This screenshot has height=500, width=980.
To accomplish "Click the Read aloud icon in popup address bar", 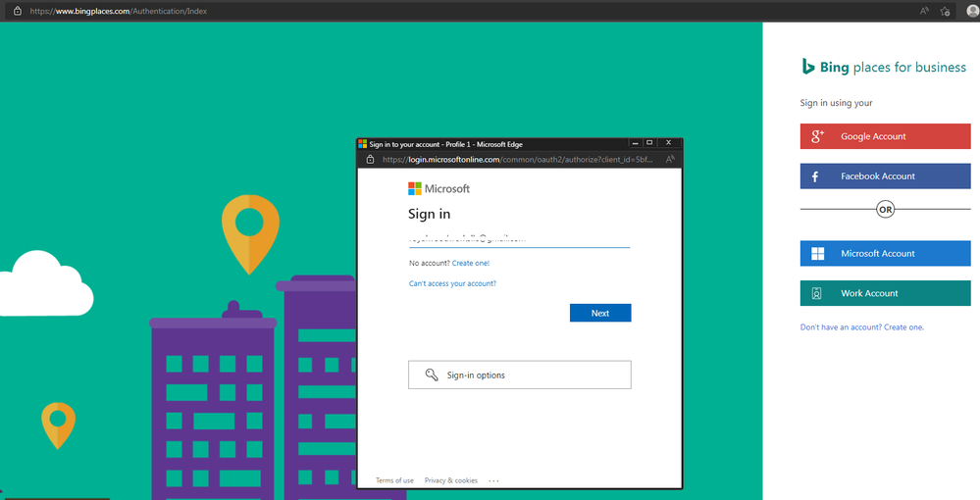I will [x=670, y=160].
